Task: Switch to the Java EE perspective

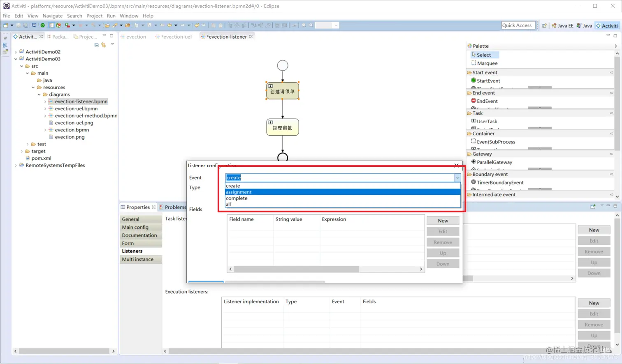Action: coord(562,25)
